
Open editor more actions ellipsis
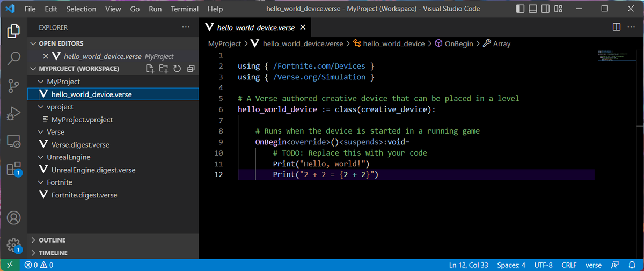tap(632, 27)
